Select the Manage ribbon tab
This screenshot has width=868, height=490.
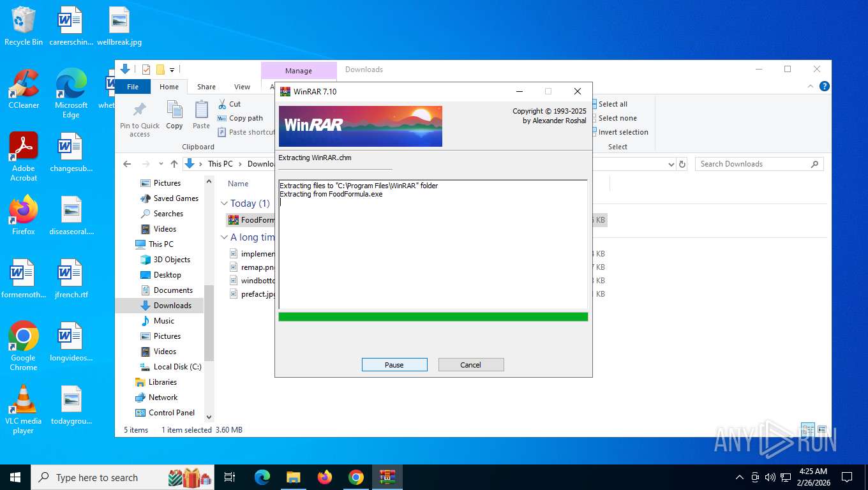[299, 71]
